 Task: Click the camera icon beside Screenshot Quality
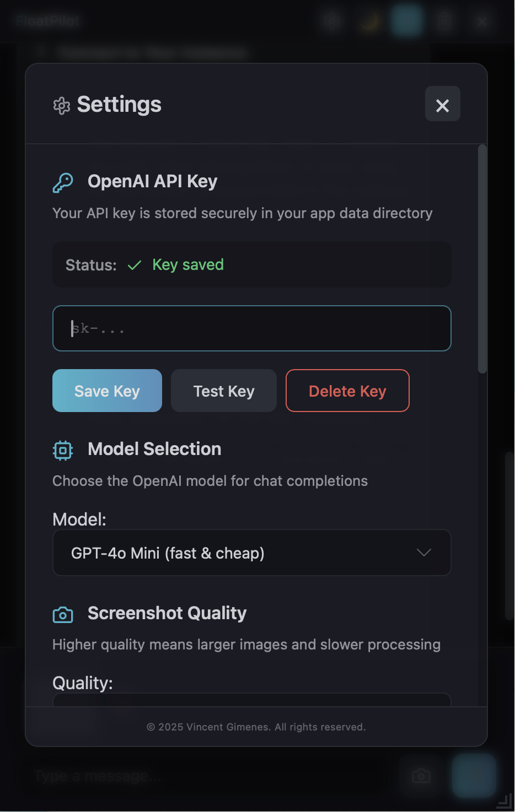62,614
